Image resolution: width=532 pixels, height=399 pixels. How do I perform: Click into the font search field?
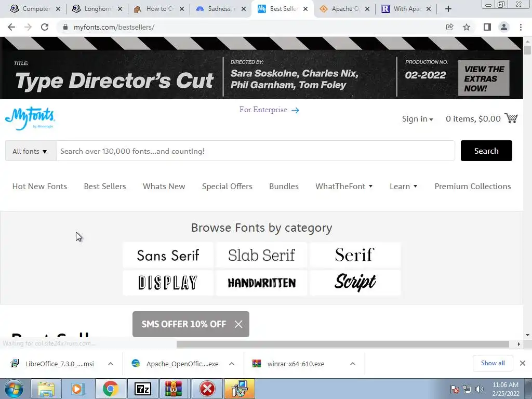(256, 151)
